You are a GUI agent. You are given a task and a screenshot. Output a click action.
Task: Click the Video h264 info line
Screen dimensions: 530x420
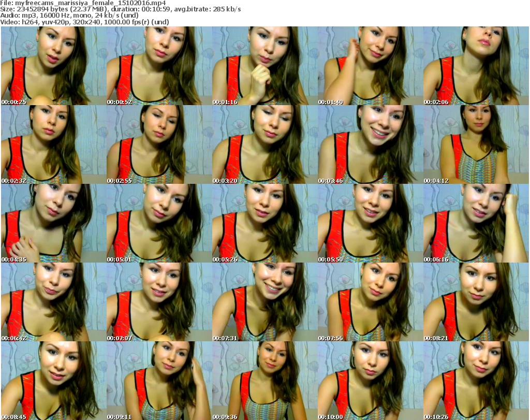(84, 22)
